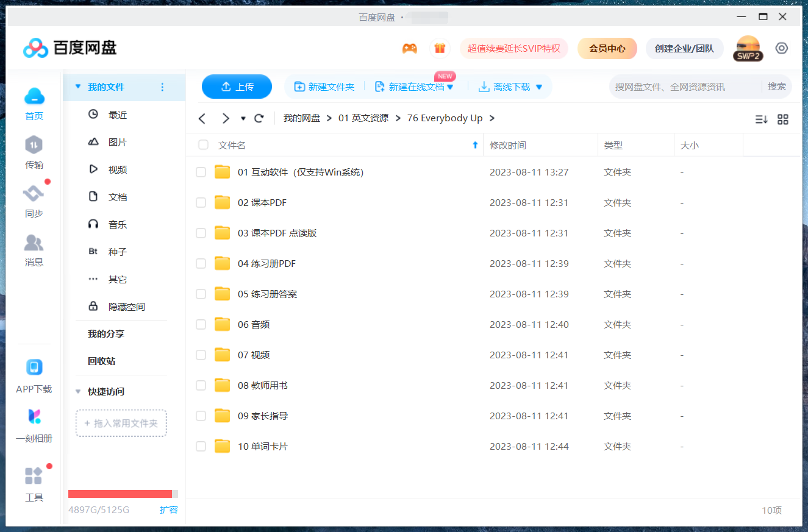The width and height of the screenshot is (808, 532).
Task: Open the 新建在线文档 dropdown arrow
Action: pyautogui.click(x=451, y=87)
